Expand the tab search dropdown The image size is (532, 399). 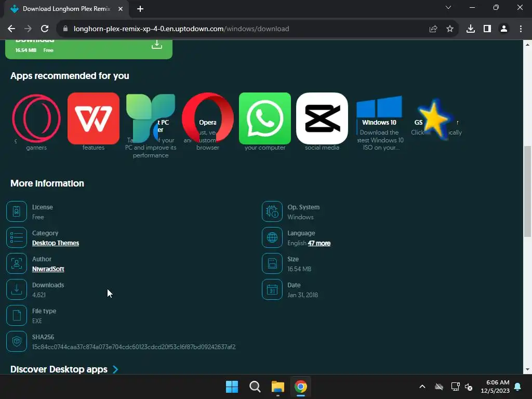point(448,7)
